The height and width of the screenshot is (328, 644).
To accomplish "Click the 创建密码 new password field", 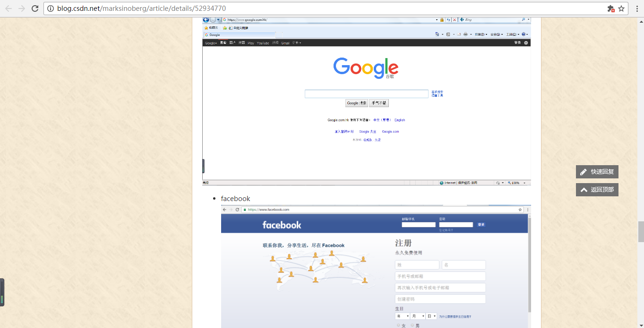I will [x=440, y=299].
